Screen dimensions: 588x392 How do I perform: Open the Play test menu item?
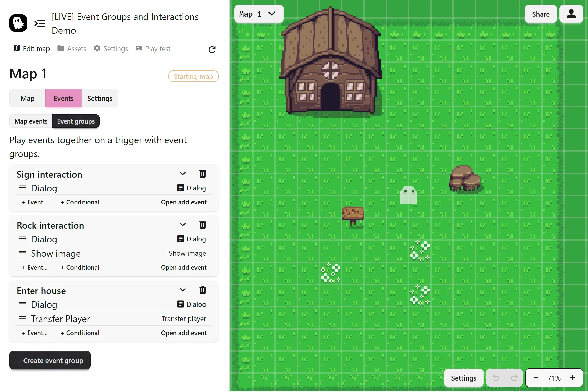(x=153, y=48)
